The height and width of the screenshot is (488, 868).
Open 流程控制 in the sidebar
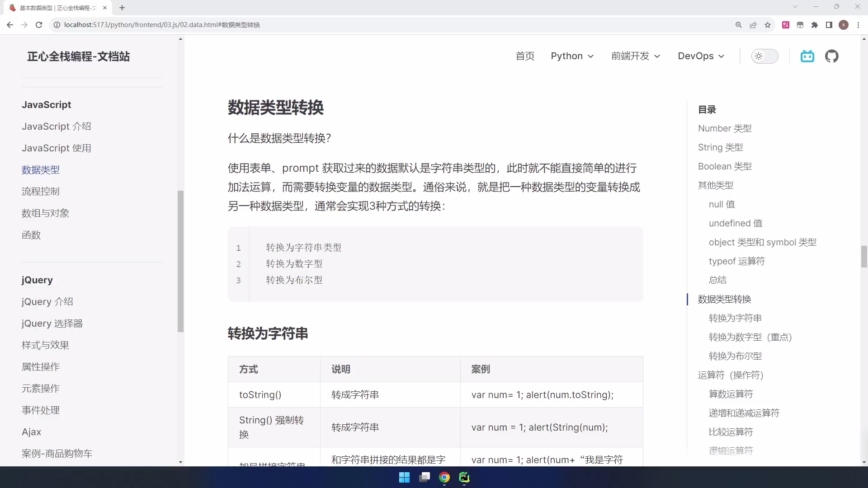click(41, 192)
